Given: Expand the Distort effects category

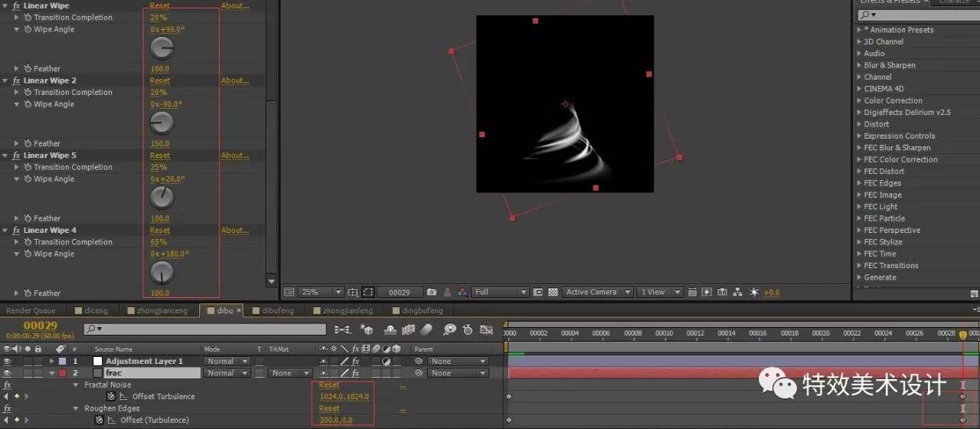Looking at the screenshot, I should pyautogui.click(x=859, y=124).
